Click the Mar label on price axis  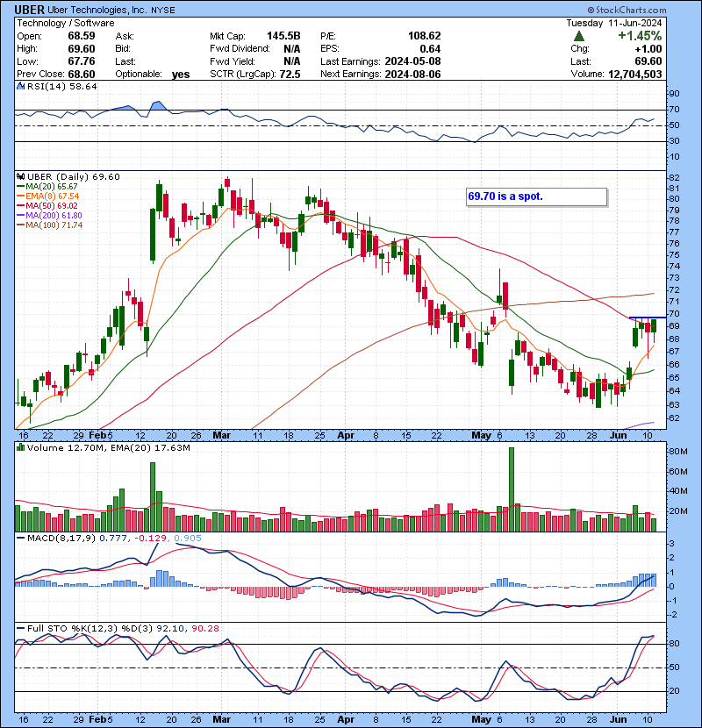(x=222, y=436)
